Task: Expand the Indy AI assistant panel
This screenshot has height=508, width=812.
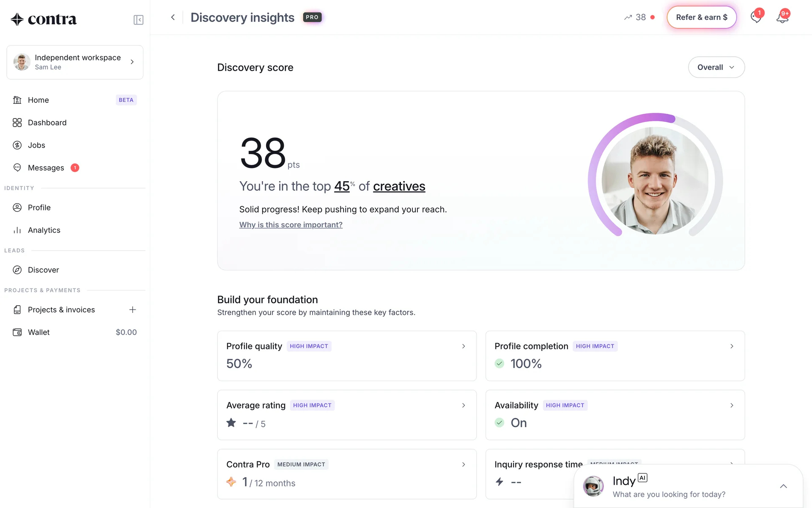Action: [783, 486]
